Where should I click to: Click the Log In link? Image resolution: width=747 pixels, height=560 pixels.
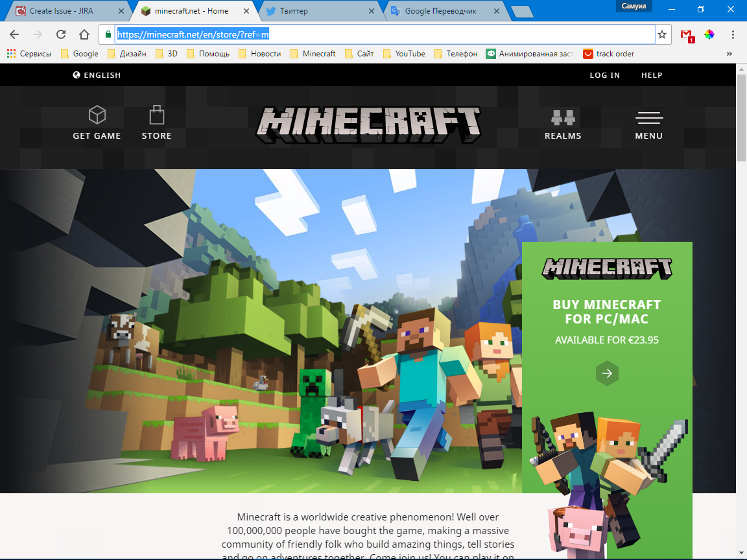(x=604, y=75)
